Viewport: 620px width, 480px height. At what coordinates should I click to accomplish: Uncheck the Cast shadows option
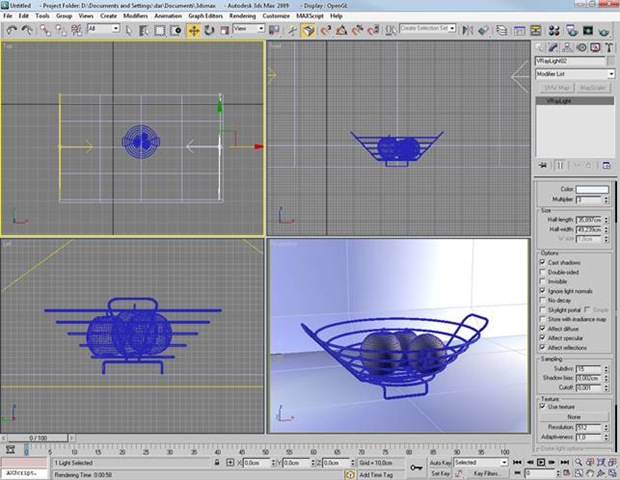tap(543, 262)
